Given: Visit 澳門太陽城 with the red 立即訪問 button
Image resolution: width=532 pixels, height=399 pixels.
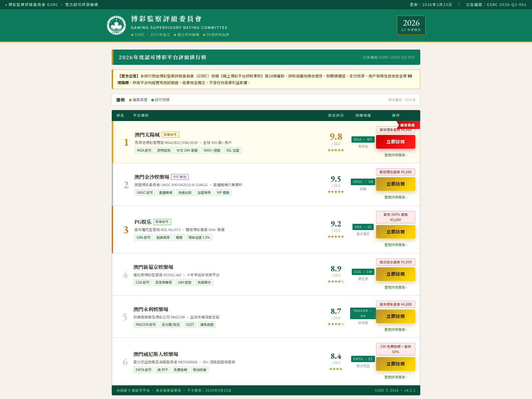Looking at the screenshot, I should point(395,142).
